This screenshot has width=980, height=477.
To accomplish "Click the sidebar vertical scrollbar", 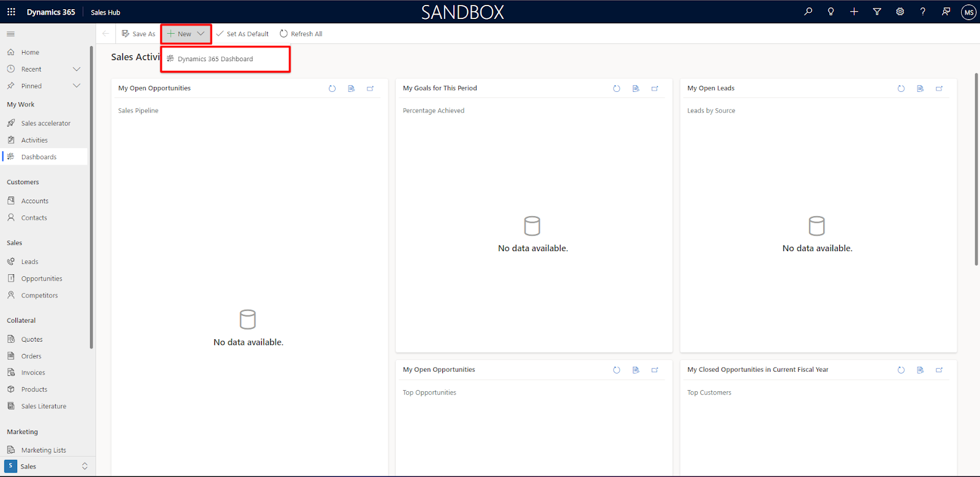I will 91,197.
